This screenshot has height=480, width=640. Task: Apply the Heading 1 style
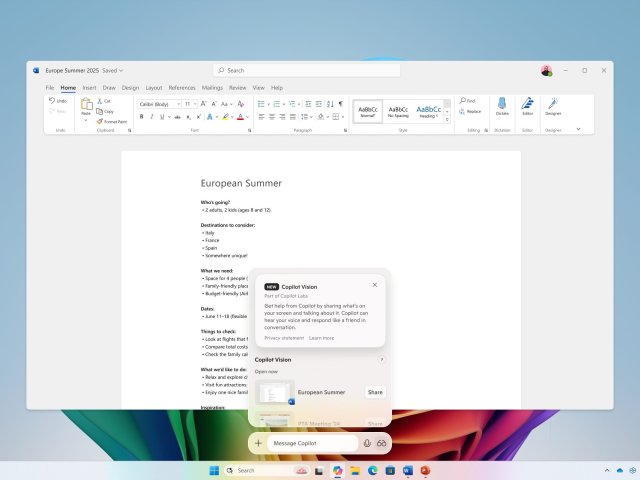click(429, 111)
